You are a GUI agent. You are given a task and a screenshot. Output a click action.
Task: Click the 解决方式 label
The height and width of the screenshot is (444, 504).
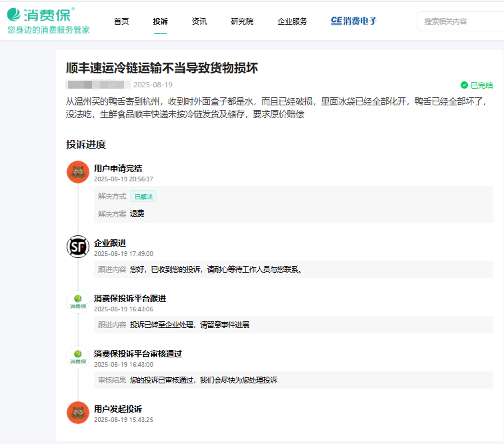[112, 196]
